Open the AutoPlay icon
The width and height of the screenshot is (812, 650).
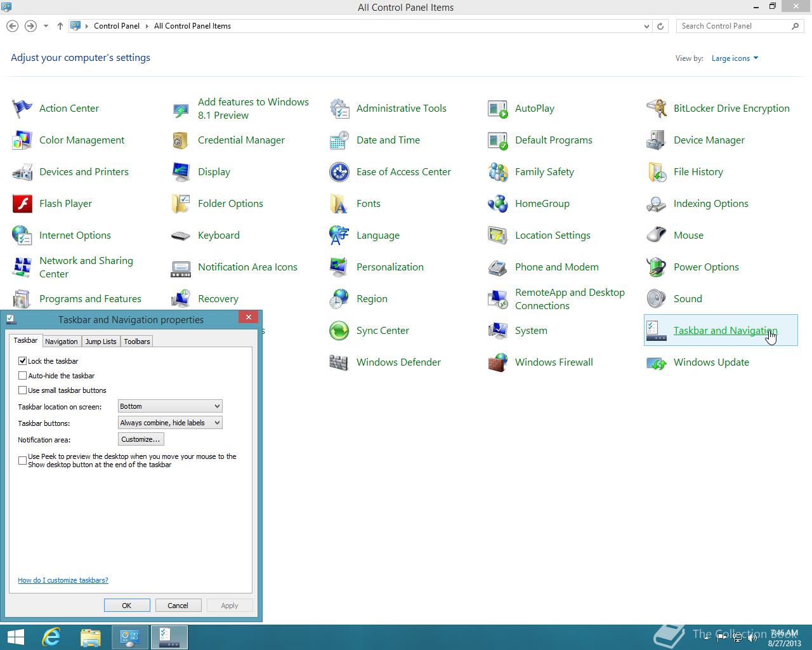pos(498,109)
